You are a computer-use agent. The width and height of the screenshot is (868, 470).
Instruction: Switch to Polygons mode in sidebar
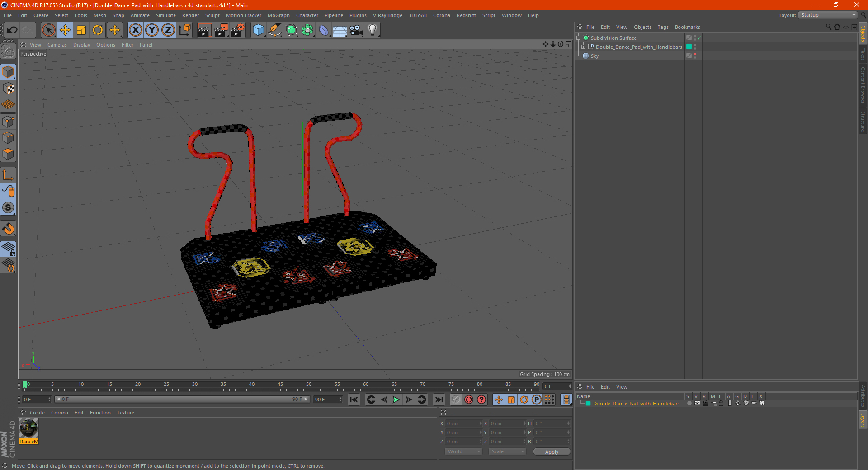8,154
